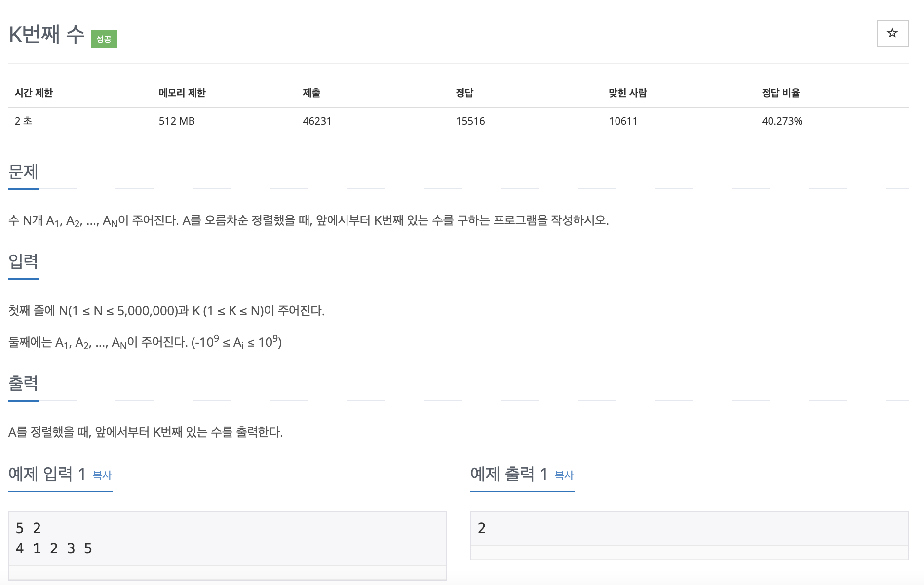Click the problem description paragraph text
924x585 pixels.
point(308,220)
